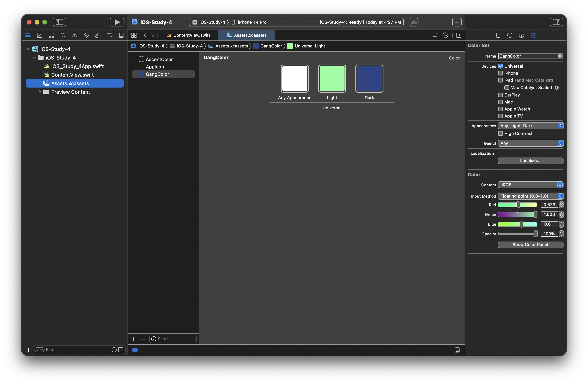Enable the Apple Watch checkbox

500,109
